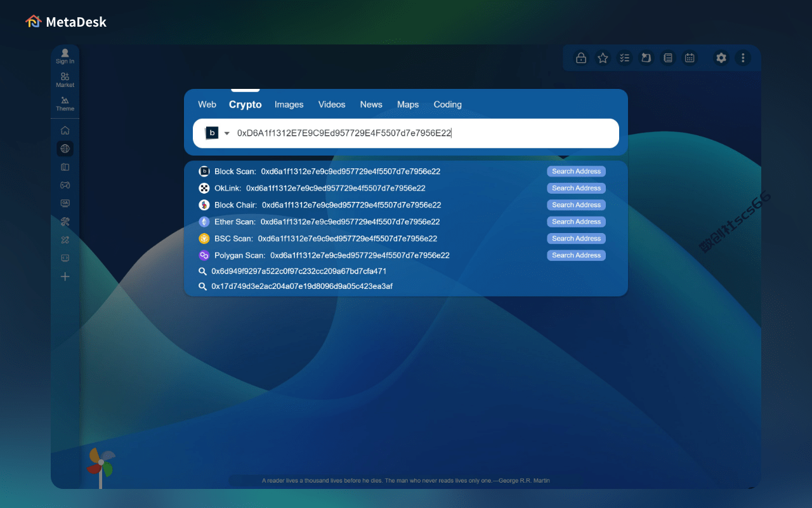The image size is (812, 508).
Task: Click the BSC Scan logo icon
Action: (x=204, y=239)
